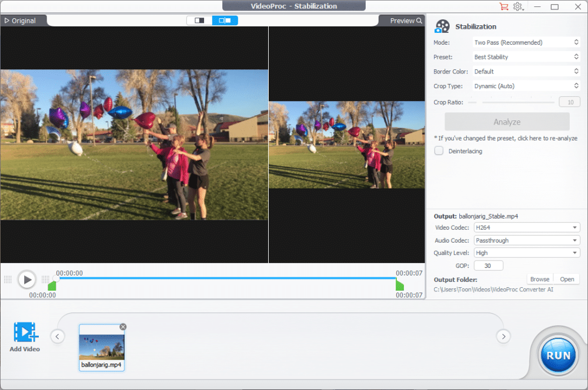Viewport: 588px width, 390px height.
Task: Open the Quality Level dropdown
Action: pyautogui.click(x=527, y=253)
